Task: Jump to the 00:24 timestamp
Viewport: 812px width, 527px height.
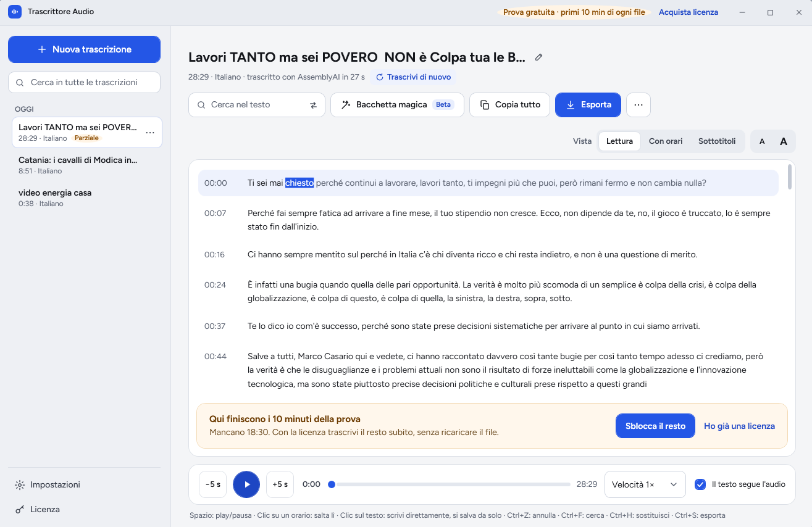Action: (216, 285)
